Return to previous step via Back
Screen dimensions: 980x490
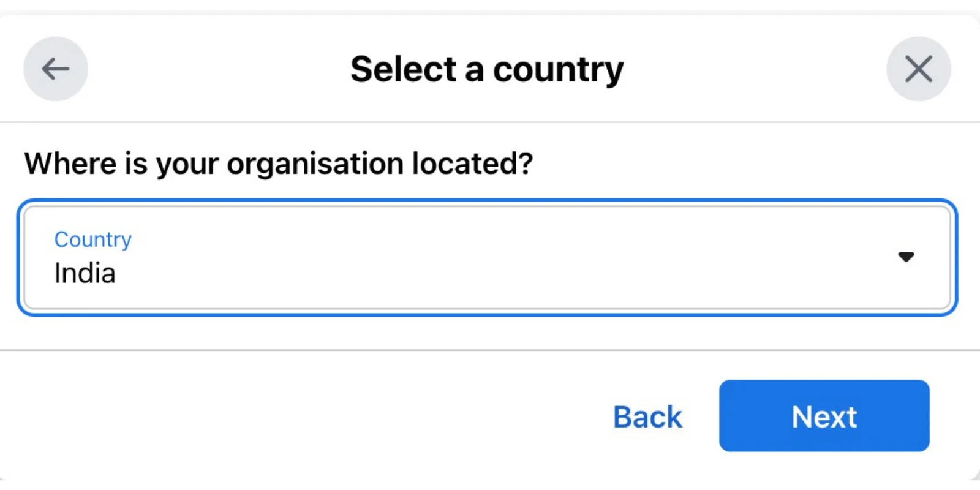(647, 417)
